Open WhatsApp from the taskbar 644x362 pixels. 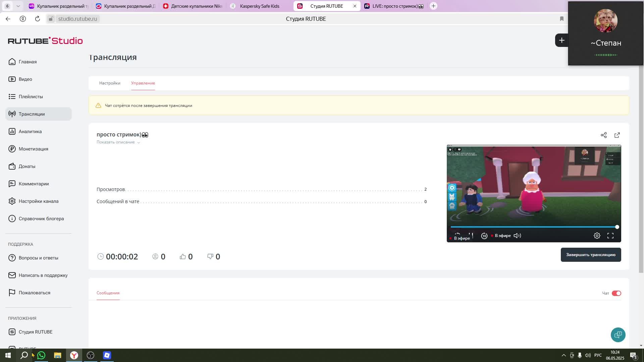point(41,355)
